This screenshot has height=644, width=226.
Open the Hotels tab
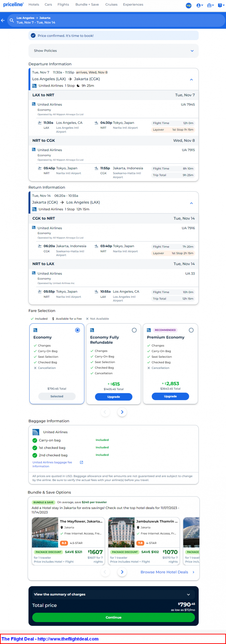[34, 5]
